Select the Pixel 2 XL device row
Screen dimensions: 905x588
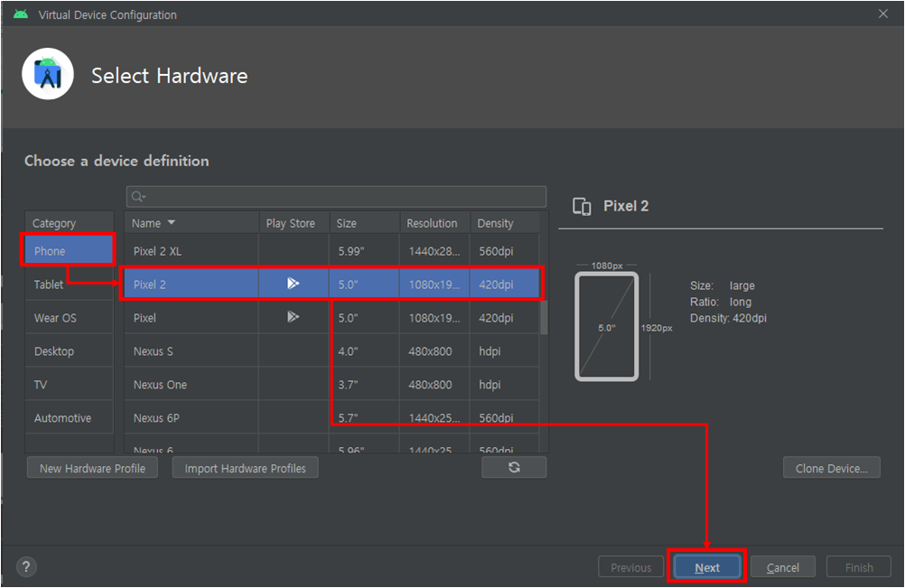pyautogui.click(x=331, y=251)
